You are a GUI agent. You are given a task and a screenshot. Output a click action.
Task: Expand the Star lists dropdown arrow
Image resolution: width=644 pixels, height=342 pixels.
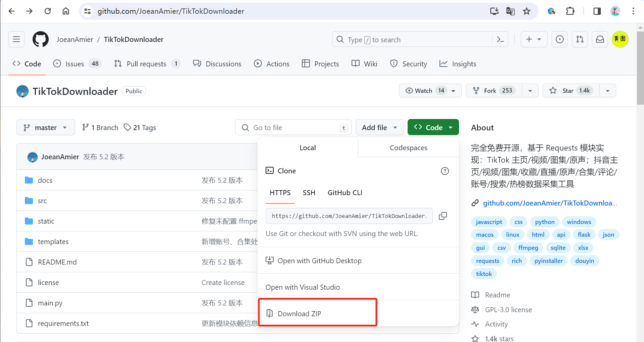click(608, 91)
